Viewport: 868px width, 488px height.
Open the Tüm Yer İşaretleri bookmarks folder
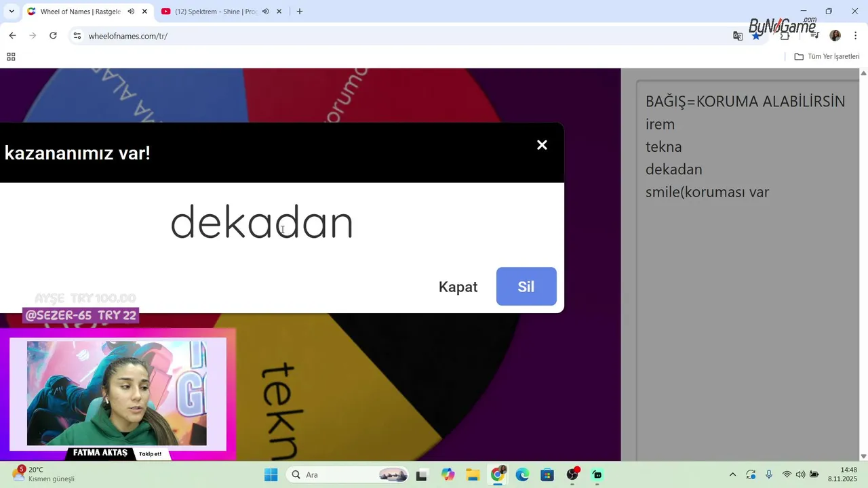click(827, 57)
